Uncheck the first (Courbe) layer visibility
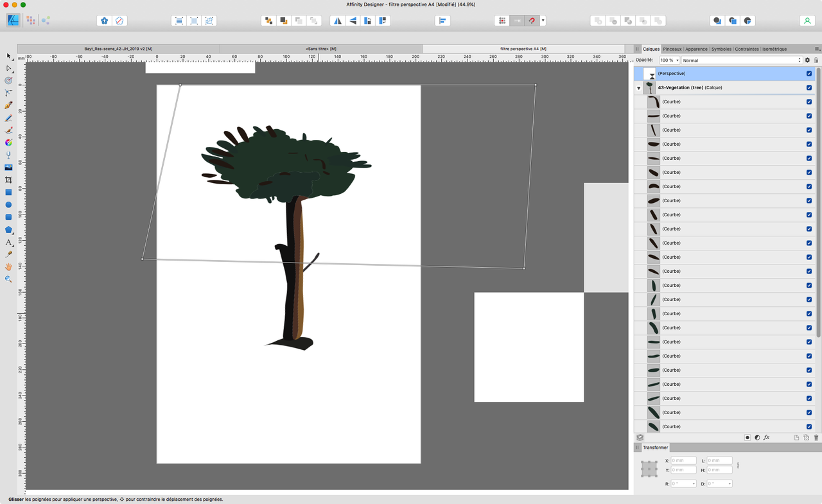 click(809, 101)
